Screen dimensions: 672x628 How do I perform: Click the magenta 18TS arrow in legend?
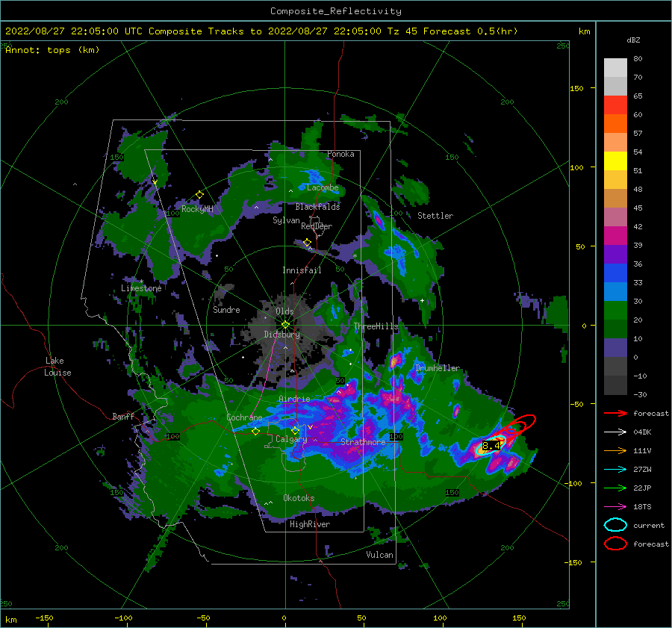tap(615, 507)
